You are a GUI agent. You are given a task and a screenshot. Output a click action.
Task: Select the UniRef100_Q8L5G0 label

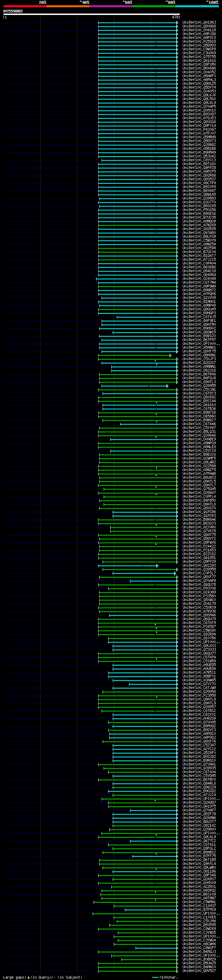(199, 99)
